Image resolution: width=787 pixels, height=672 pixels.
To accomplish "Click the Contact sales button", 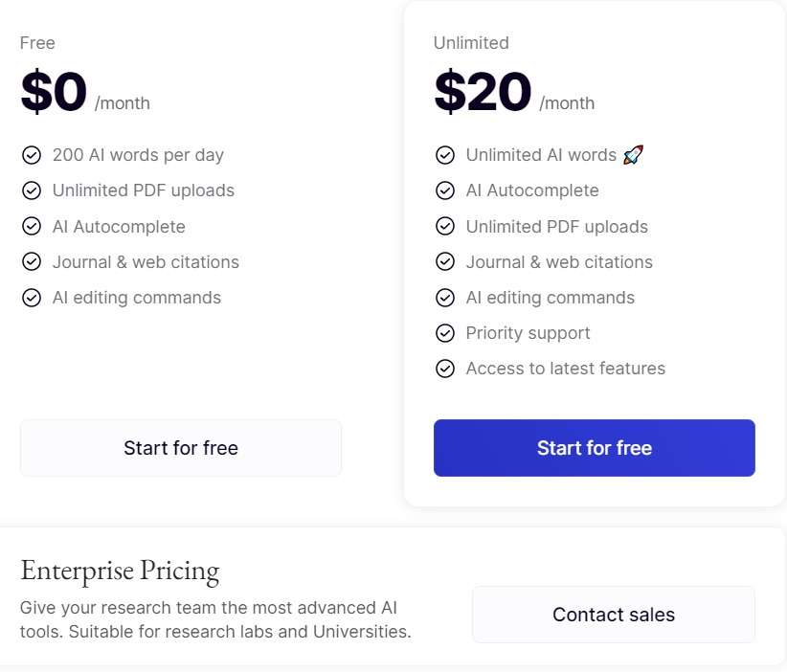I will (614, 615).
